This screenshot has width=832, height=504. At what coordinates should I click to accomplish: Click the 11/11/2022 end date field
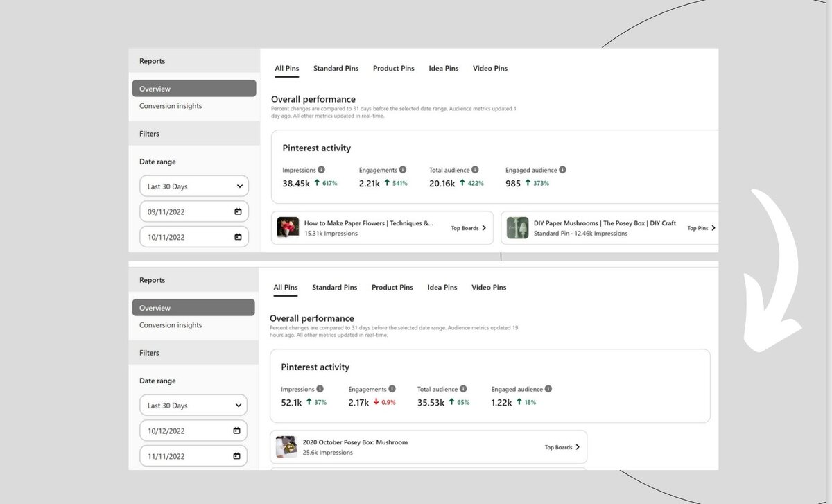[x=193, y=456]
